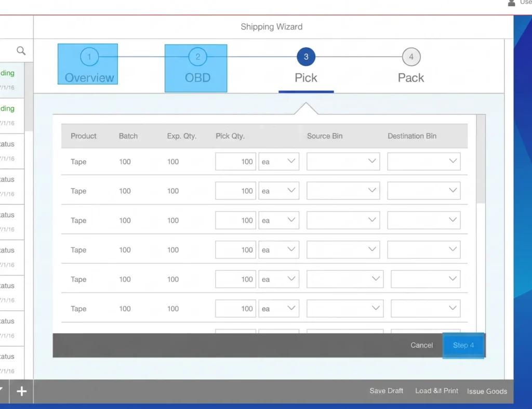Click Pick Qty. field in first Tape row

tap(236, 162)
